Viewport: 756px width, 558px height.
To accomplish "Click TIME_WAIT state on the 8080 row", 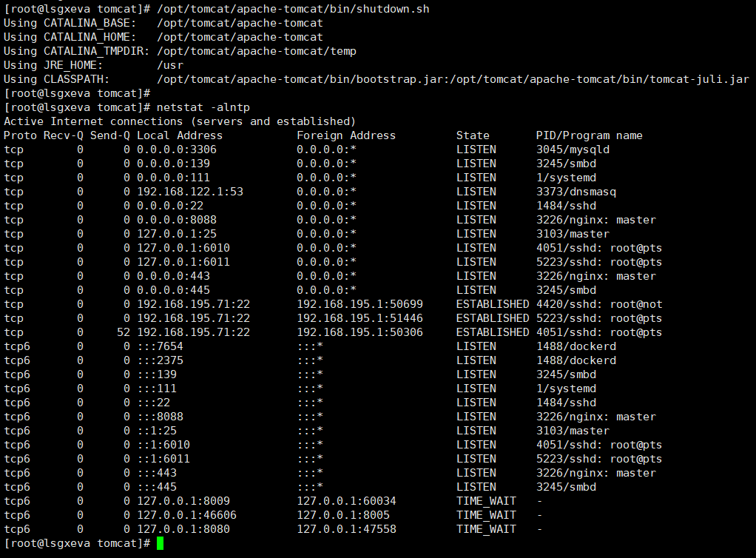I will tap(486, 528).
